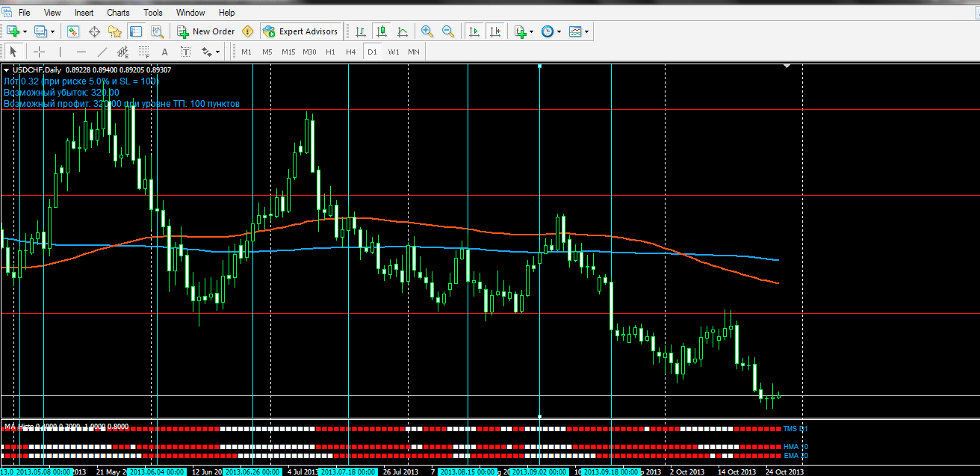Expand the Periods dropdown arrow
The height and width of the screenshot is (476, 980).
click(559, 32)
